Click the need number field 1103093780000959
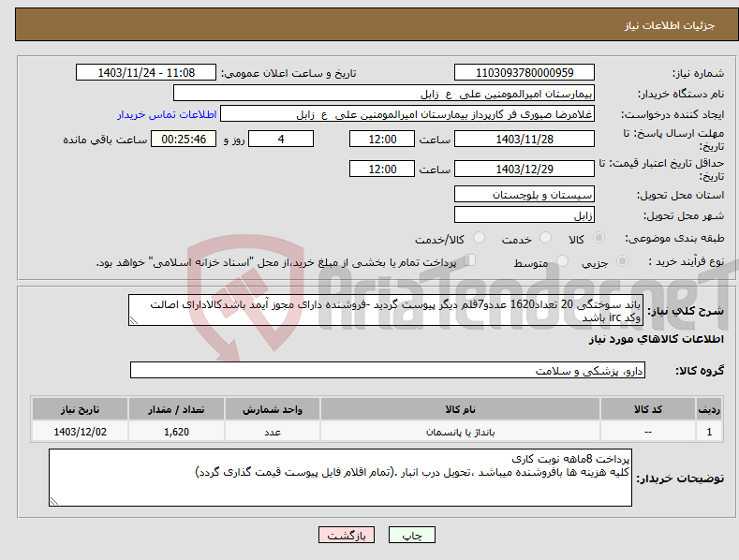The width and height of the screenshot is (739, 560). pyautogui.click(x=525, y=73)
